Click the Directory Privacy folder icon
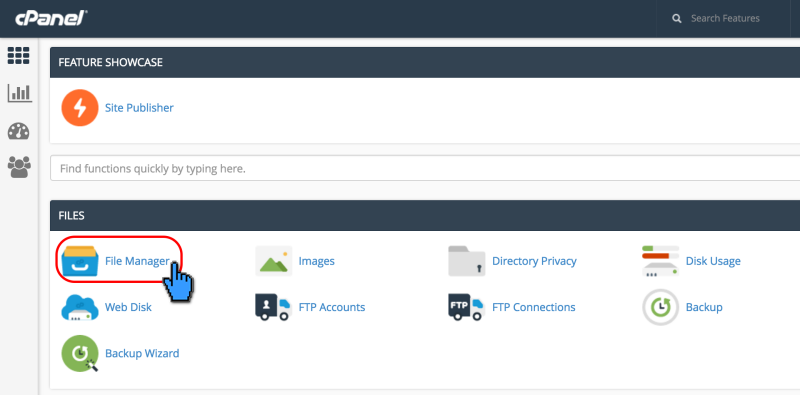The height and width of the screenshot is (395, 800). (x=467, y=261)
